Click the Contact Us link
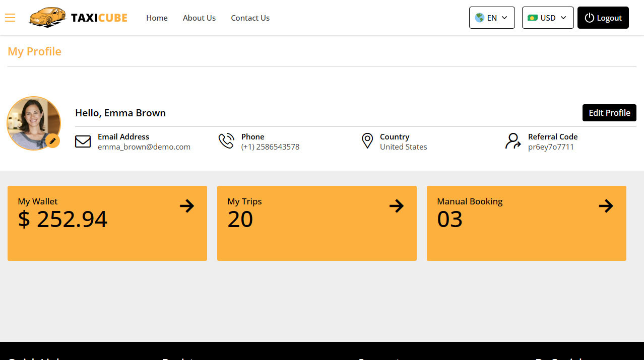The width and height of the screenshot is (644, 360). (x=250, y=18)
